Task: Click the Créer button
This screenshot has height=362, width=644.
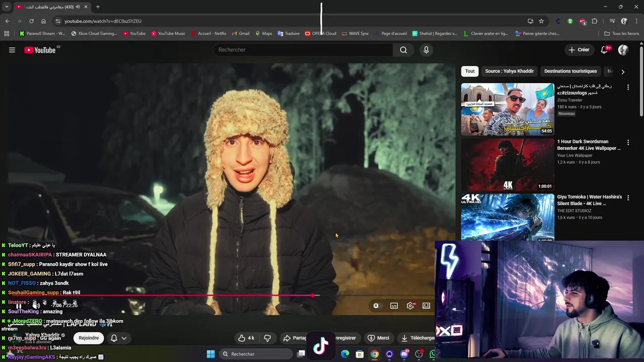Action: pos(579,50)
